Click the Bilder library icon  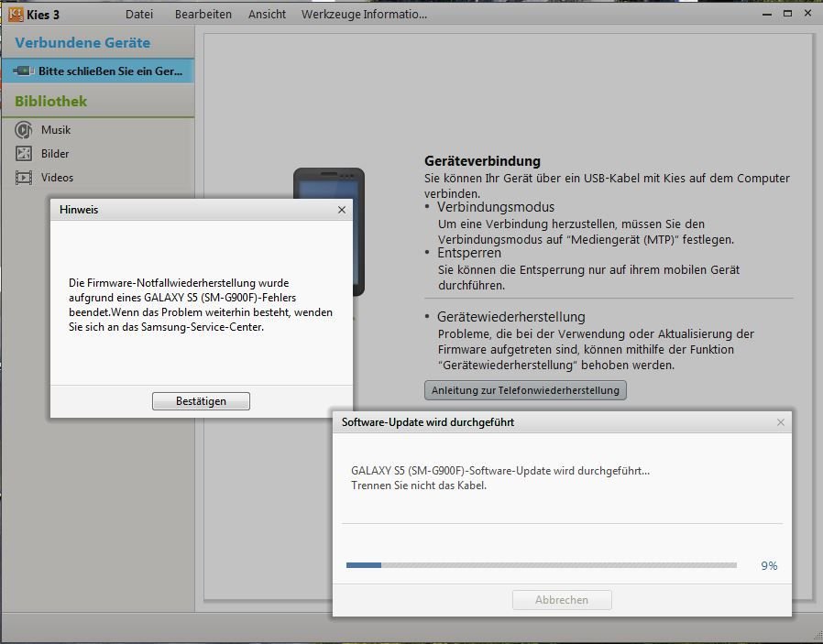tap(24, 154)
